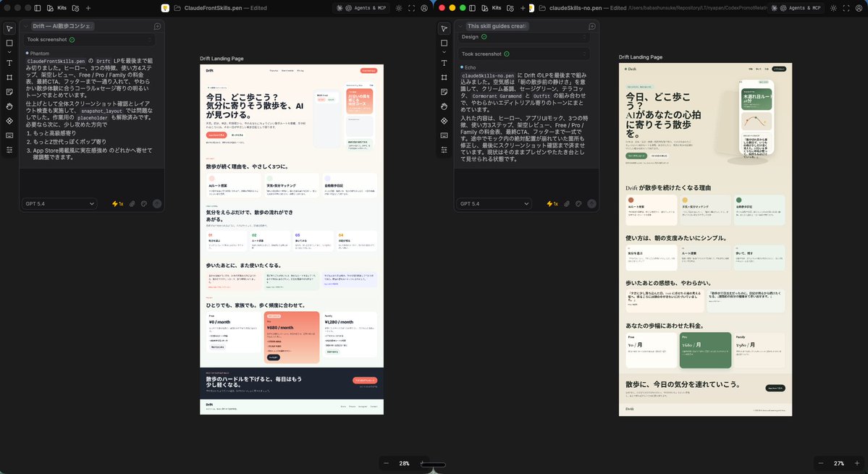Choose the Text tool in claudeSkills-no window
The width and height of the screenshot is (868, 474).
(444, 63)
